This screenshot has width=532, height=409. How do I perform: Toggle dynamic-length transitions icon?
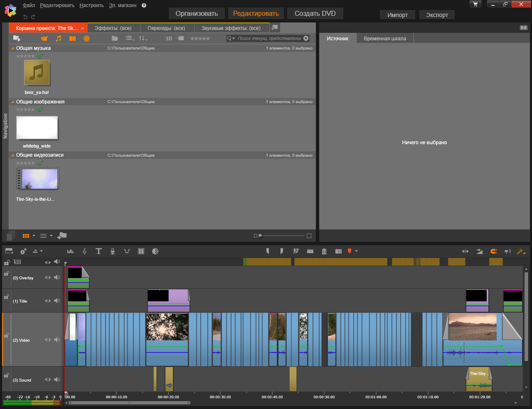pyautogui.click(x=479, y=251)
